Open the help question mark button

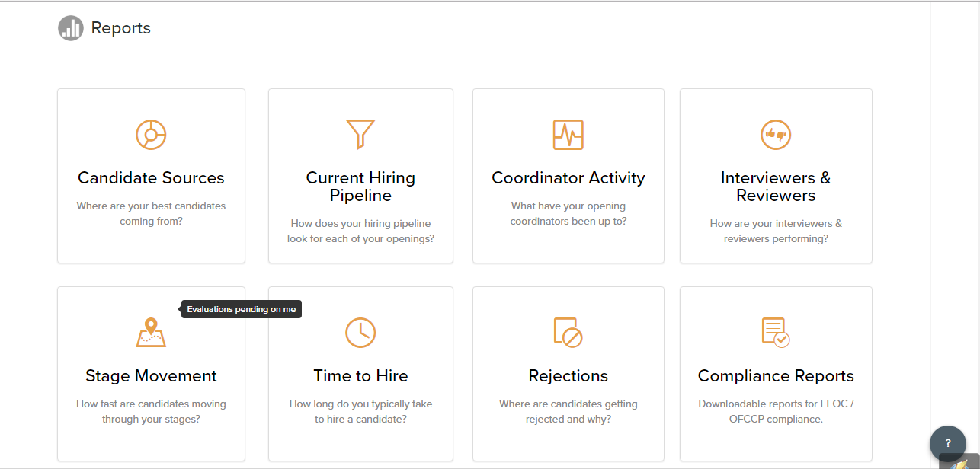(x=947, y=444)
